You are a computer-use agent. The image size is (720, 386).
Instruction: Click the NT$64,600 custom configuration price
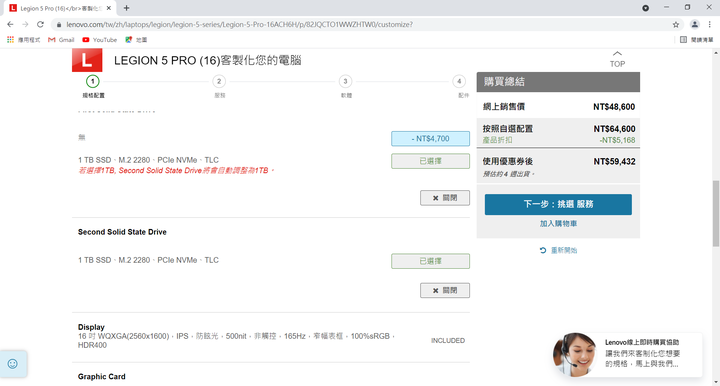click(614, 129)
